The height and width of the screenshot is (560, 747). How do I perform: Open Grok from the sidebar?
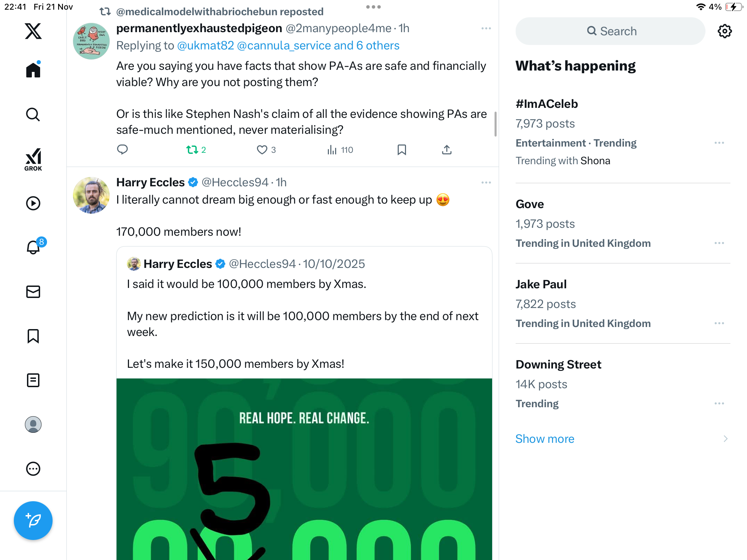coord(33,159)
